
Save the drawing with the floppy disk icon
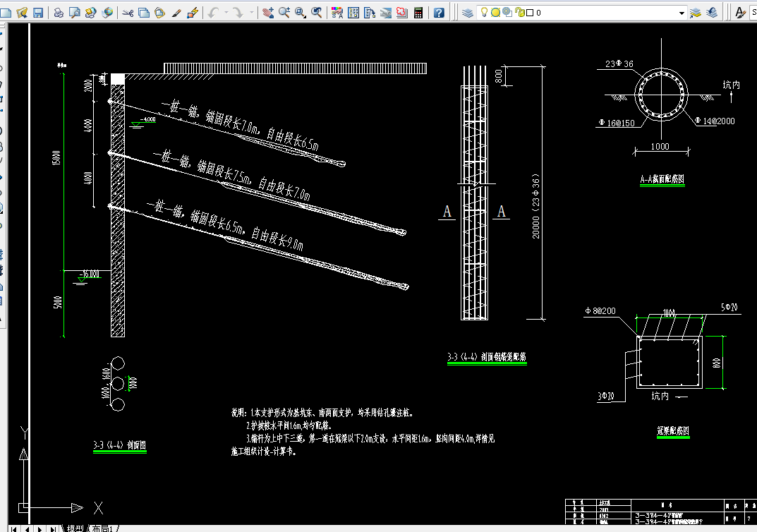[x=38, y=13]
